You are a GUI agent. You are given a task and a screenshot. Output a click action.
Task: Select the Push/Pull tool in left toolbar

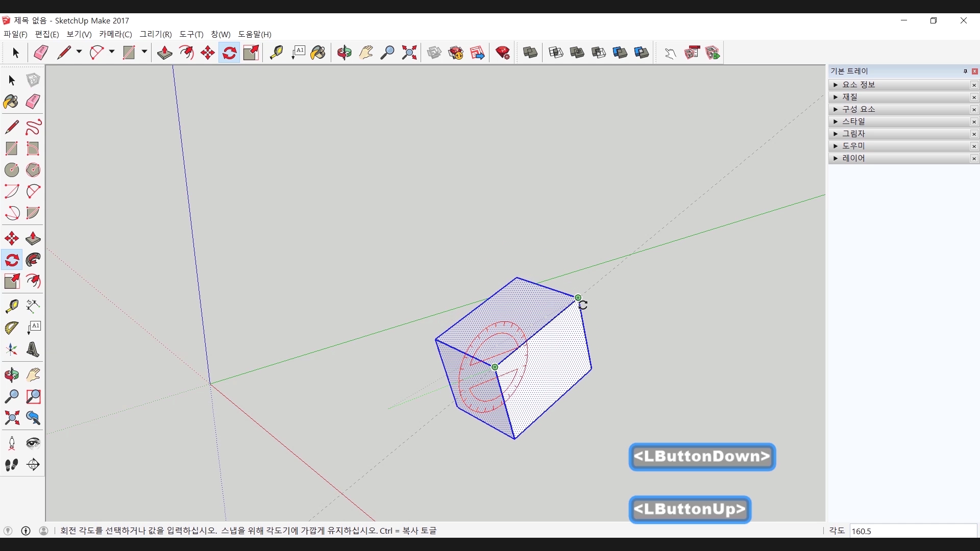click(33, 239)
